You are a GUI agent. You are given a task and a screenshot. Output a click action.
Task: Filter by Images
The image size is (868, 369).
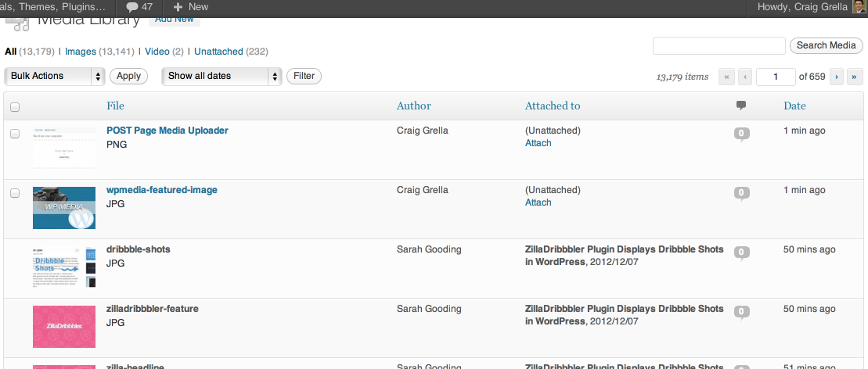pos(81,52)
